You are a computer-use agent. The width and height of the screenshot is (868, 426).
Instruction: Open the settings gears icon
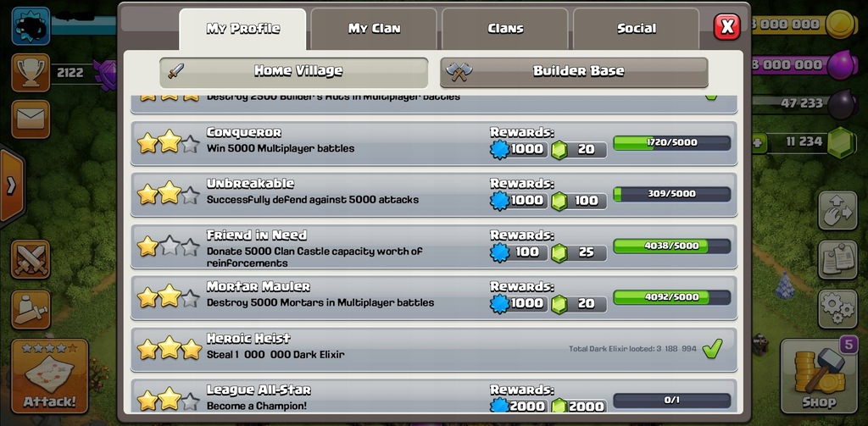(x=837, y=309)
